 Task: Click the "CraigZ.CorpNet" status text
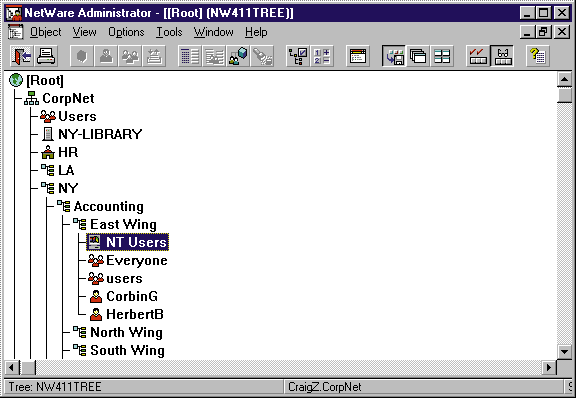(324, 387)
